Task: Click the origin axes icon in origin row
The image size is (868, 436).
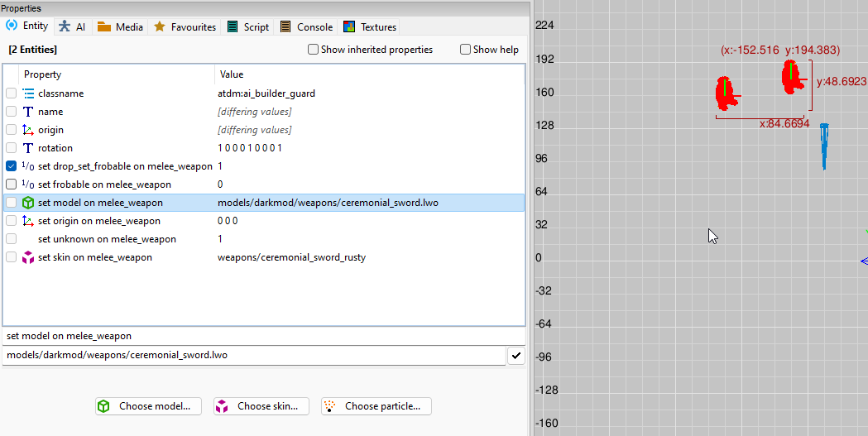Action: click(28, 130)
